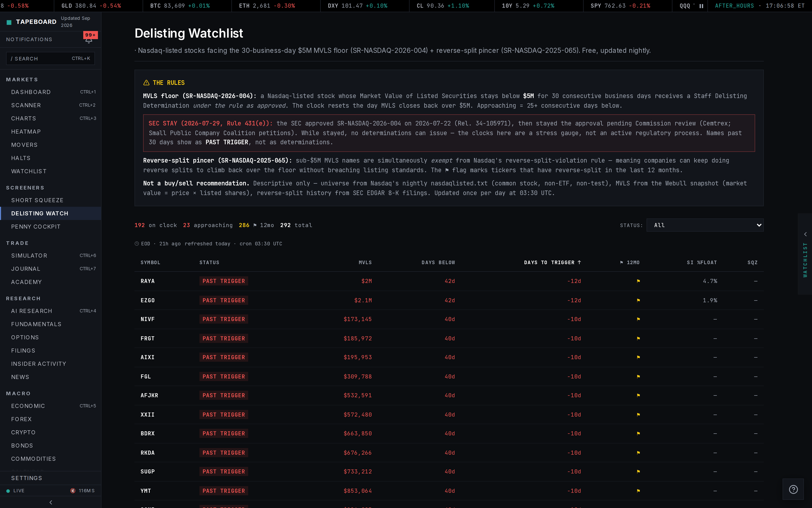The width and height of the screenshot is (812, 508).
Task: Click the flag icon in BDRX row
Action: [x=638, y=433]
